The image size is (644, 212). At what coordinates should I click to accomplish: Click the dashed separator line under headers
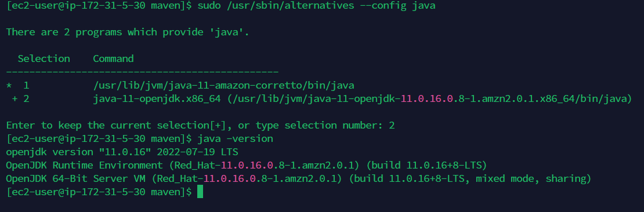[143, 72]
